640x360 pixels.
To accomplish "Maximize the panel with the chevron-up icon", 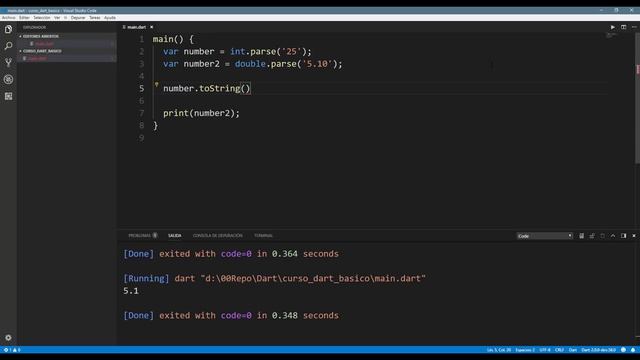I will tap(613, 236).
